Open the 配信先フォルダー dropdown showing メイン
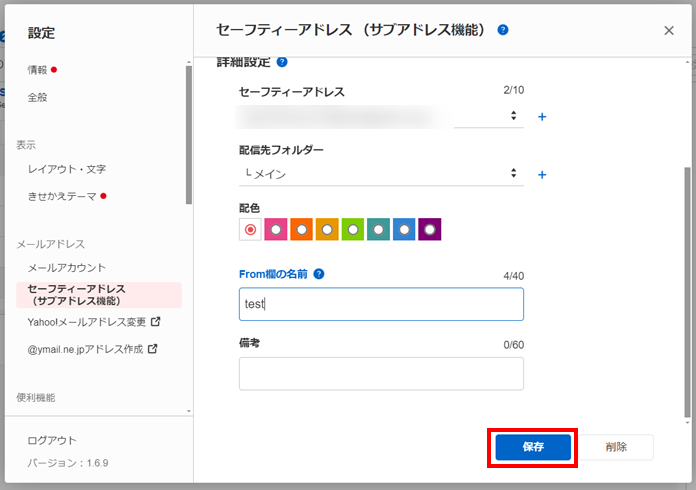 381,174
